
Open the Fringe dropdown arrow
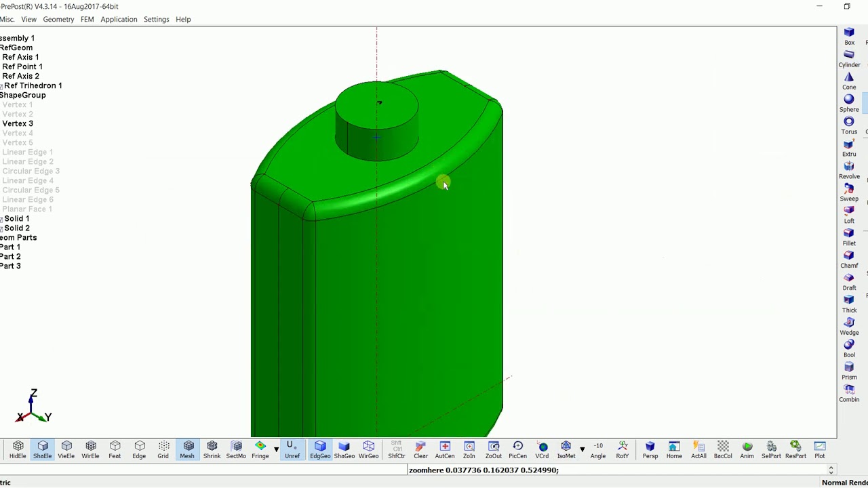click(276, 449)
